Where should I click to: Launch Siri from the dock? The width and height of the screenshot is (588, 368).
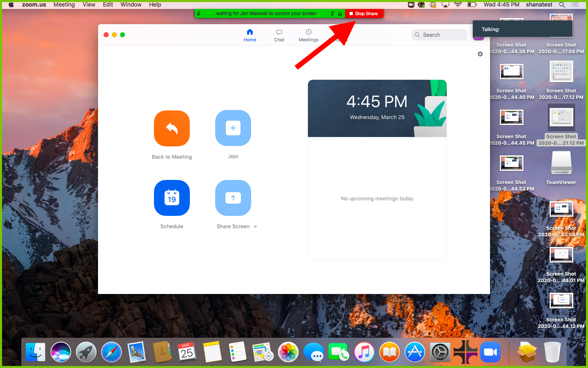point(61,352)
